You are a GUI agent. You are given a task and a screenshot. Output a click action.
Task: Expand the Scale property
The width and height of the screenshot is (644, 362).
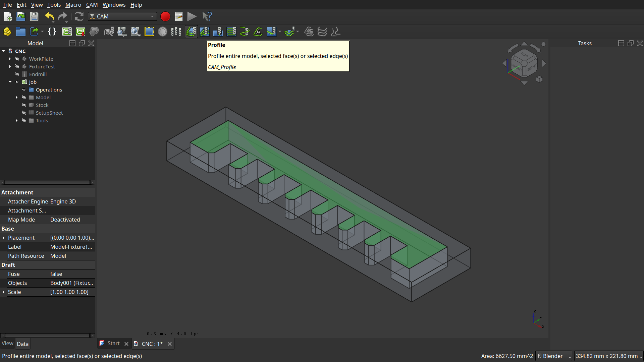4,292
